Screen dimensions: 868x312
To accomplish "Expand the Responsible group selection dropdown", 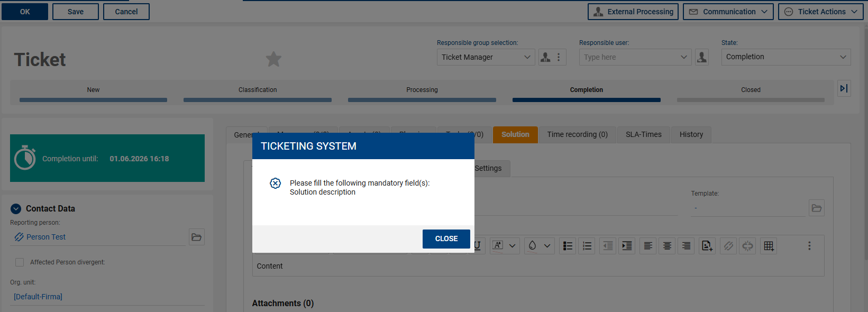I will [x=527, y=57].
